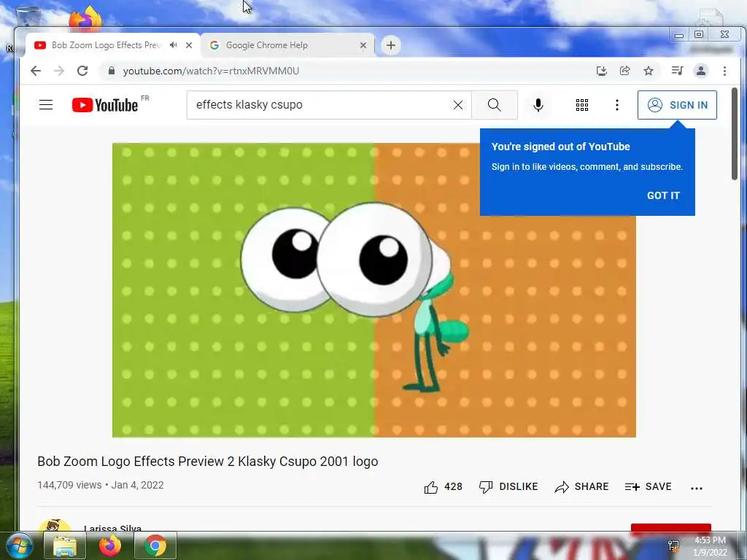Open Chrome media controls icon
The width and height of the screenshot is (747, 560).
[x=677, y=71]
